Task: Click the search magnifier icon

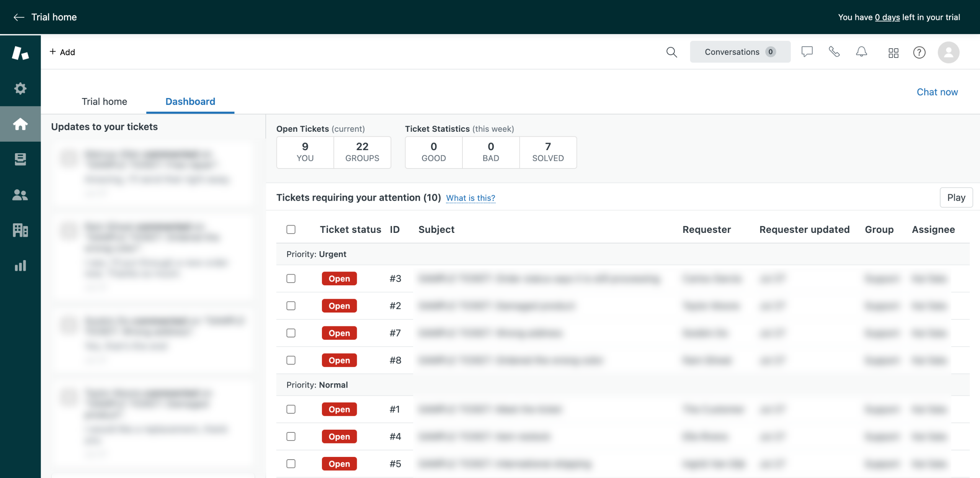Action: [x=671, y=52]
